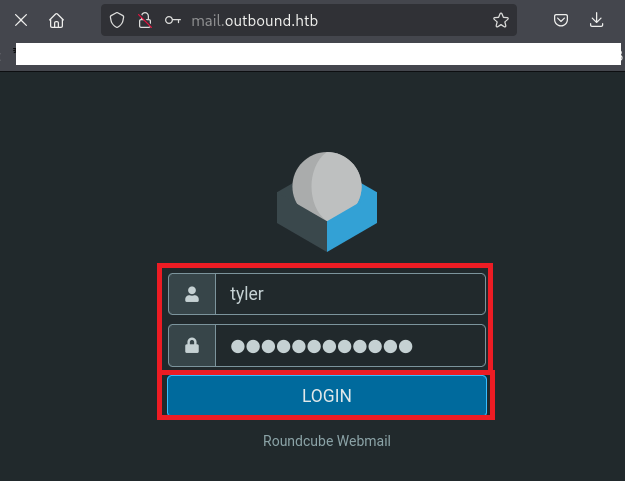Click the user icon beside the username field

tap(192, 294)
